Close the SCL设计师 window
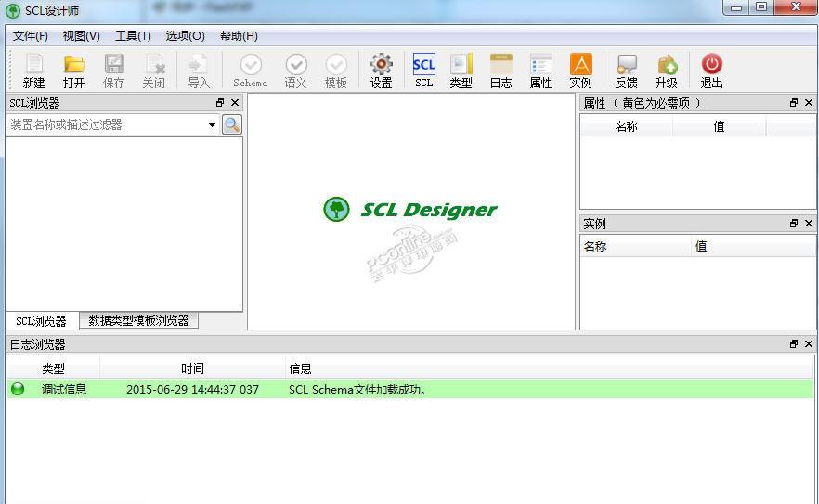 coord(796,7)
